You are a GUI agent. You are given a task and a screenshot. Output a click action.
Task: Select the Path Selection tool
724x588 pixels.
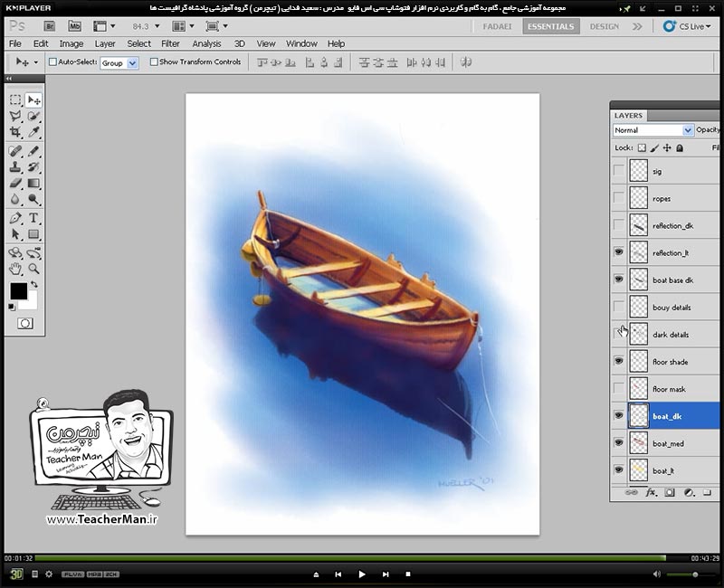[15, 234]
